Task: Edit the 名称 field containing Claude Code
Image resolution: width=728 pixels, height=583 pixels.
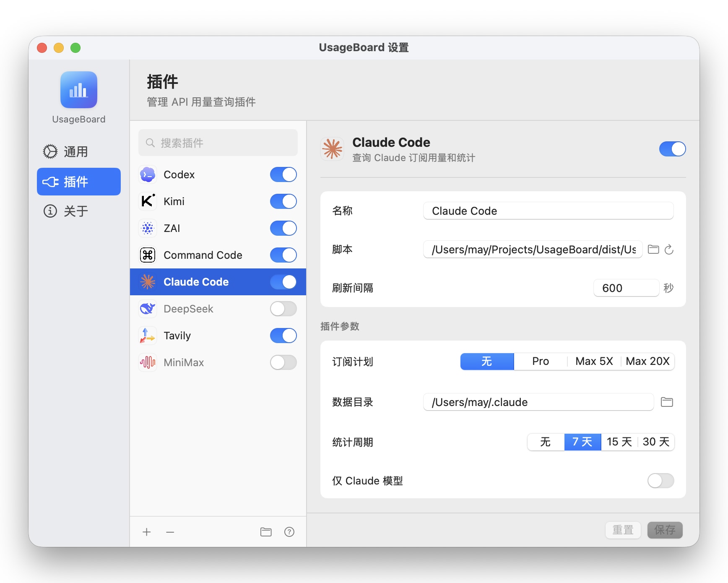Action: click(x=549, y=211)
